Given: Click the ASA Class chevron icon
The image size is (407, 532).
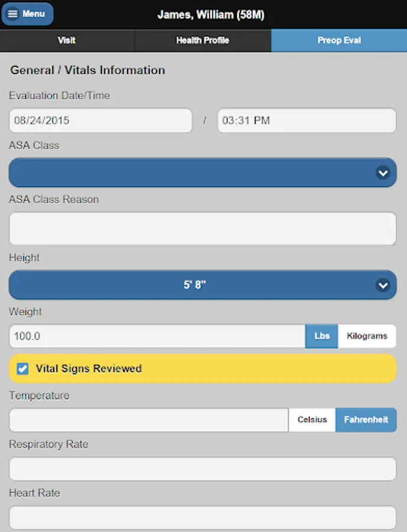Looking at the screenshot, I should pos(383,173).
